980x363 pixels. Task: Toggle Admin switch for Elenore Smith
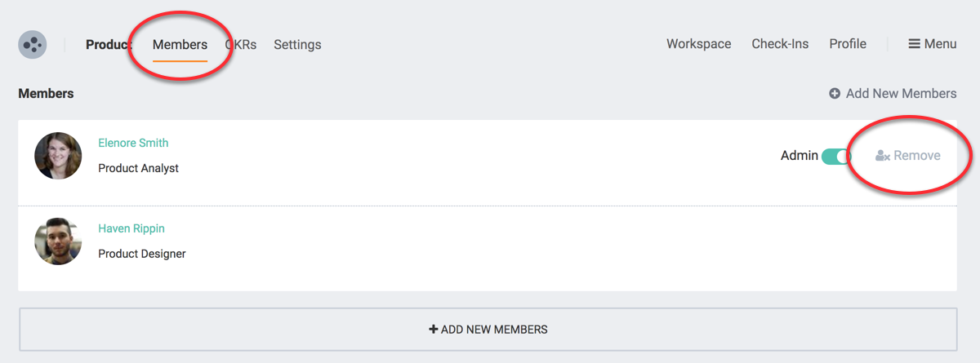pyautogui.click(x=835, y=156)
